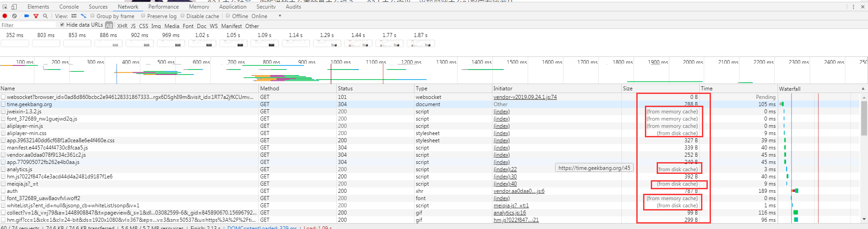Clear the network log

[14, 16]
